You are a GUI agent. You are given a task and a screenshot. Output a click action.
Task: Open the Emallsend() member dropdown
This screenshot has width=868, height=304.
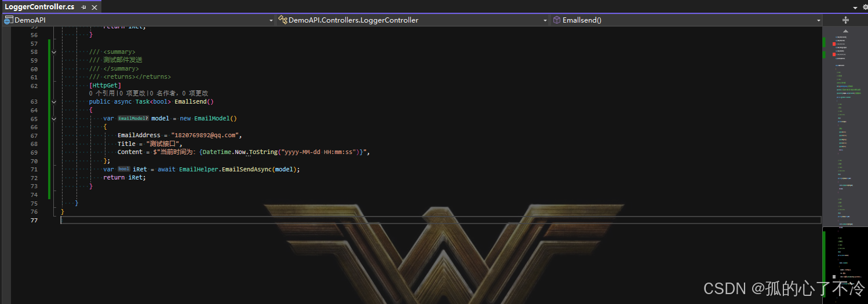click(686, 20)
